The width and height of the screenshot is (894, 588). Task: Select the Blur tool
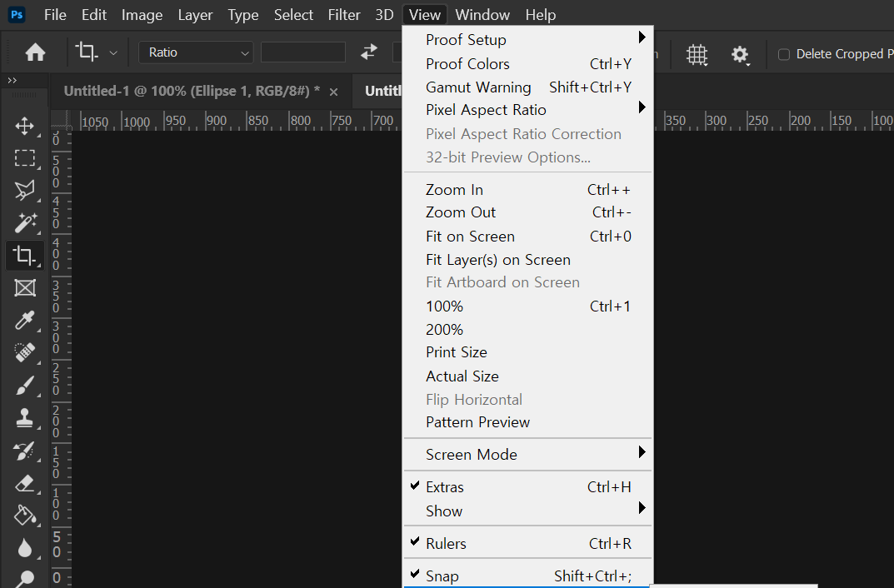24,547
